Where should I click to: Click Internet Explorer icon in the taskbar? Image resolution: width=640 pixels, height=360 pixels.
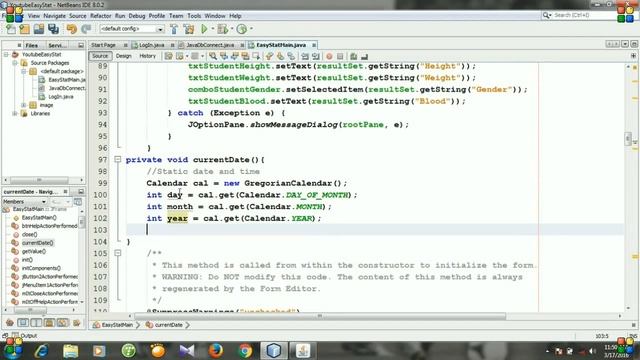42,351
